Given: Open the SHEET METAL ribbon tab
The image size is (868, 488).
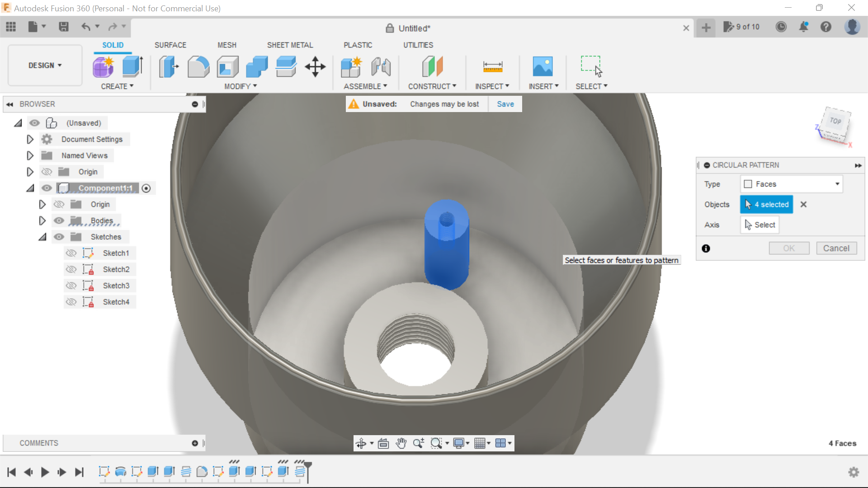Looking at the screenshot, I should [x=290, y=45].
